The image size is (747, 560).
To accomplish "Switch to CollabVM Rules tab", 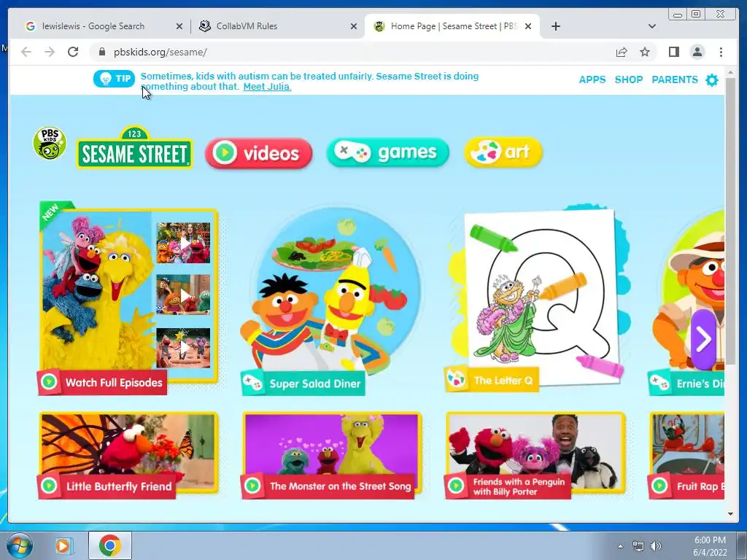I will (276, 26).
